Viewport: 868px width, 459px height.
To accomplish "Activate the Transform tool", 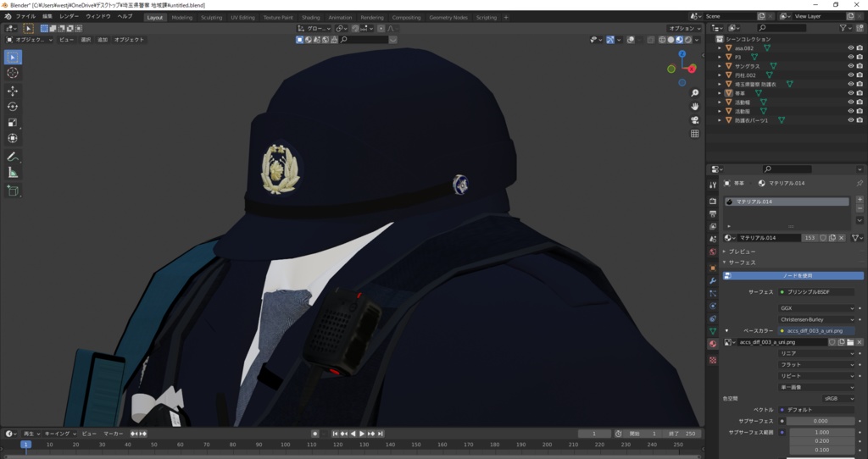I will [13, 138].
